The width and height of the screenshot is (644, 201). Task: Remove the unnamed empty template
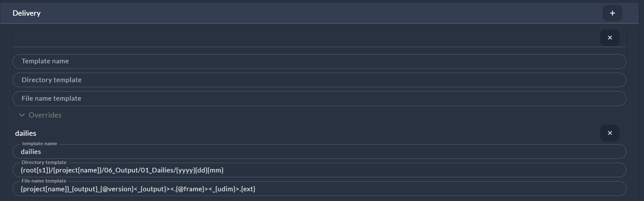610,38
